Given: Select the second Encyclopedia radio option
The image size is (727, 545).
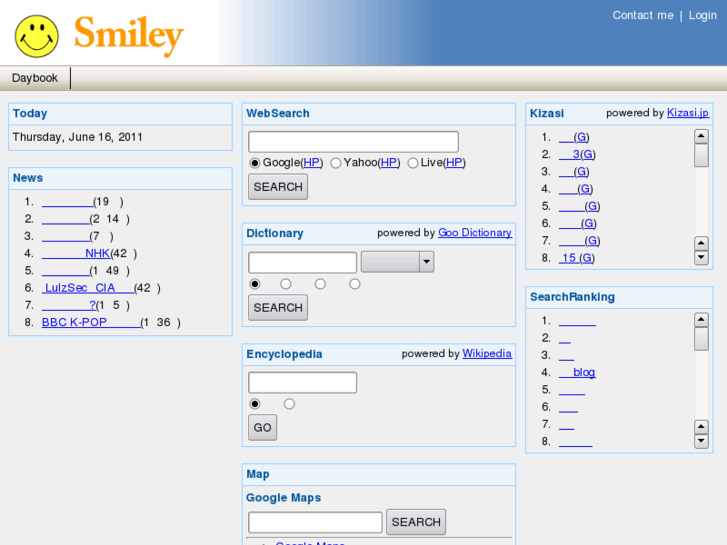Looking at the screenshot, I should click(x=289, y=404).
